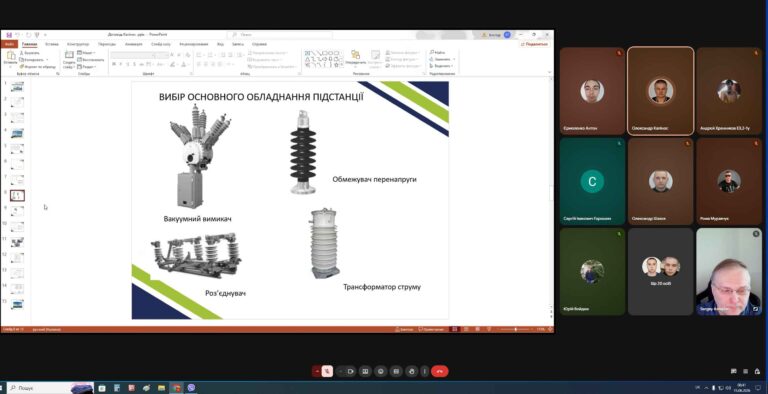This screenshot has width=768, height=394.
Task: Select Формат по образцу format painter
Action: pos(38,67)
